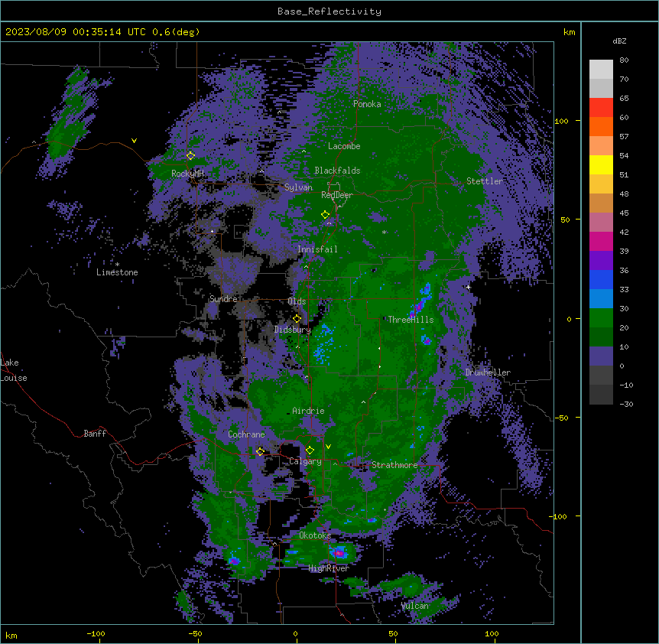
Task: Click the yellow marker above Calgary label
Action: click(310, 450)
